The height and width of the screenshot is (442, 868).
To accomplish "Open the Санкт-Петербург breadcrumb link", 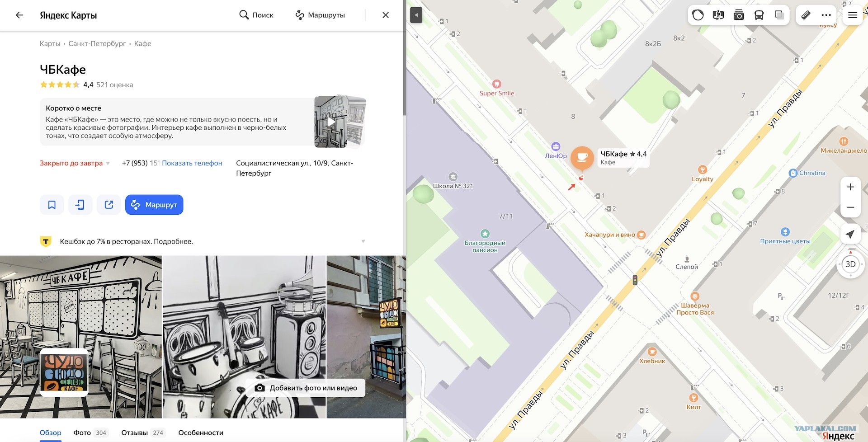I will (x=97, y=43).
